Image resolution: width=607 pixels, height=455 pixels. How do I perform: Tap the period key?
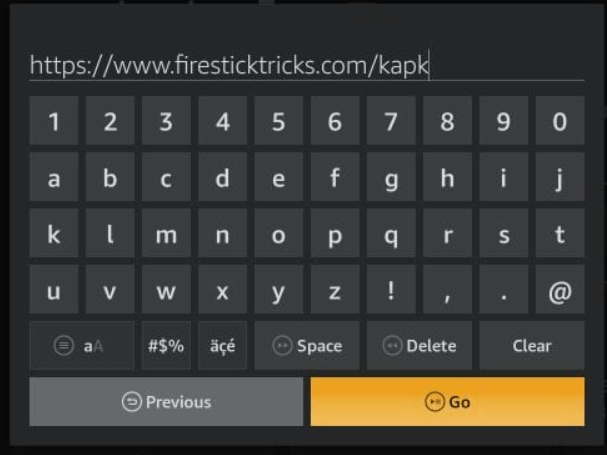tap(504, 289)
